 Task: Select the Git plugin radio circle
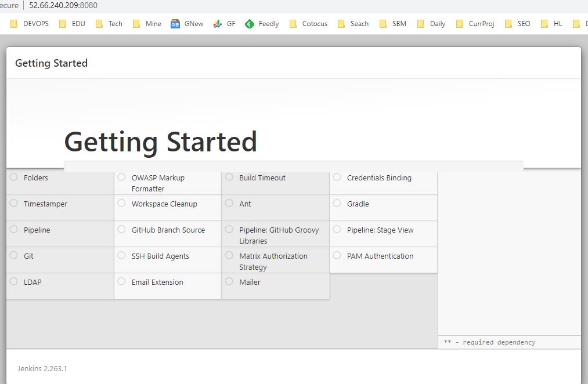pyautogui.click(x=14, y=256)
